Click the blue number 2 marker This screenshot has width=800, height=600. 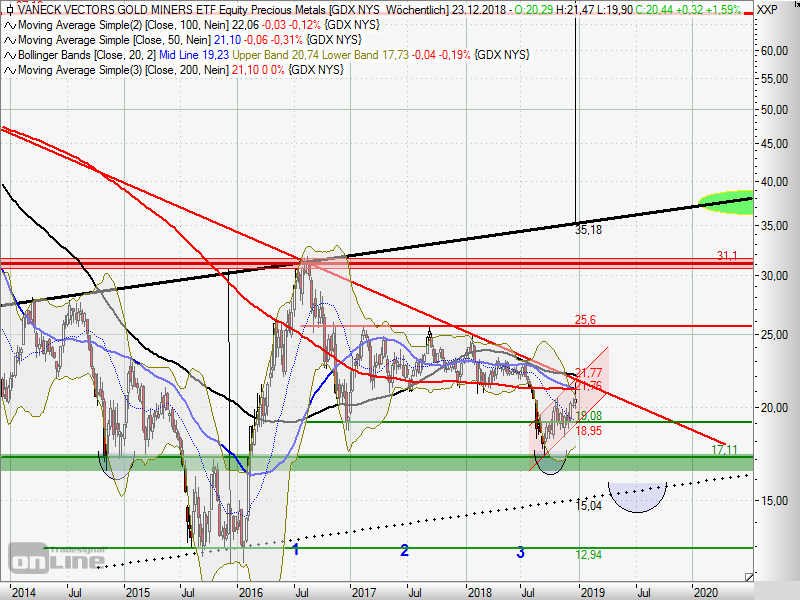[x=405, y=550]
